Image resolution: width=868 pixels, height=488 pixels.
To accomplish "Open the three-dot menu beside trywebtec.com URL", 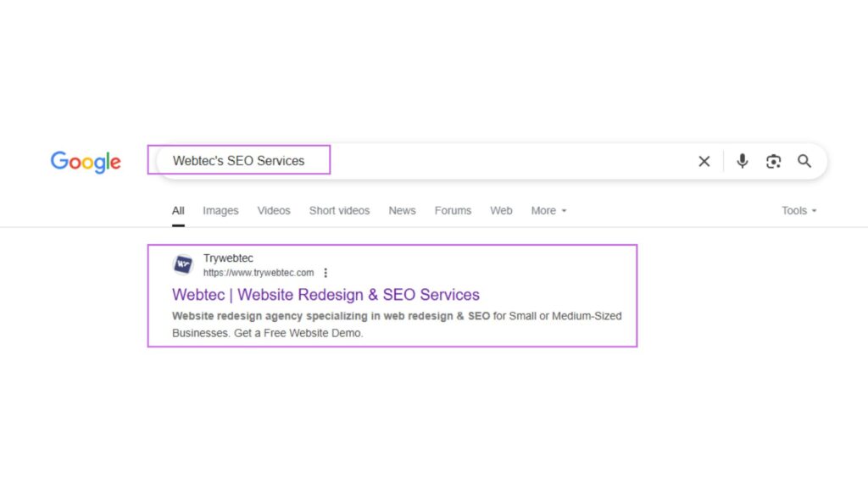I will 325,273.
